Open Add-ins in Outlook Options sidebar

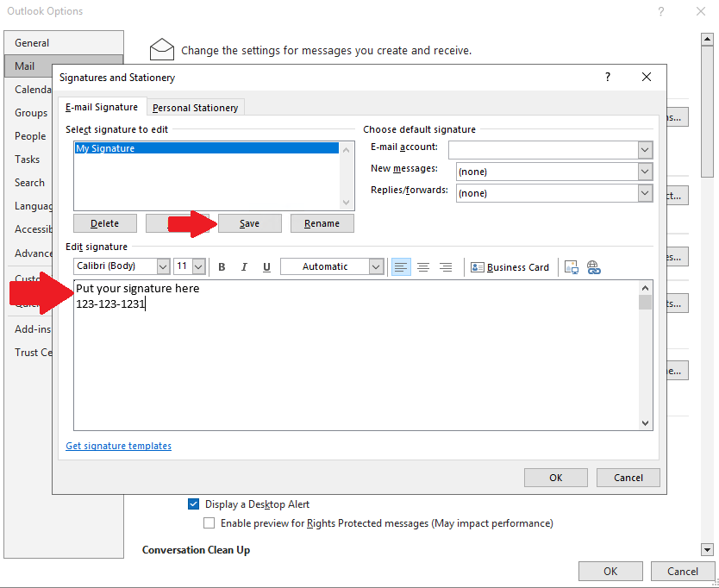click(28, 328)
